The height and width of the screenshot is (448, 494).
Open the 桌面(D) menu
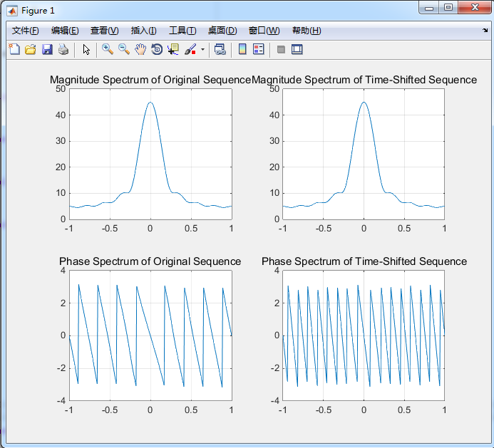(x=222, y=31)
